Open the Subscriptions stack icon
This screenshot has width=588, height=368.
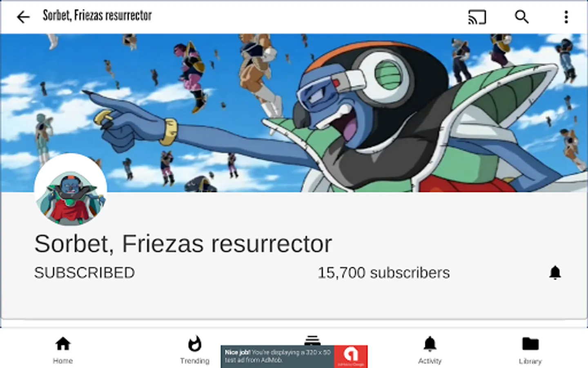312,340
